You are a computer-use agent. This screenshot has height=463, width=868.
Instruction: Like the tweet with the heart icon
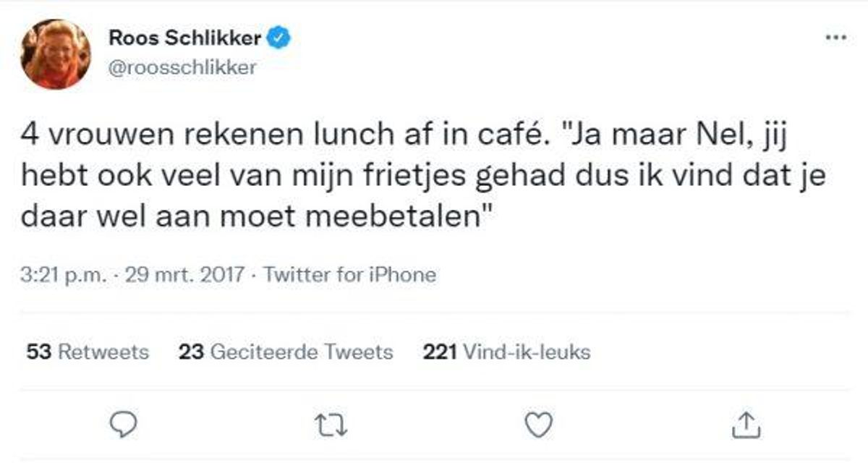pyautogui.click(x=536, y=425)
